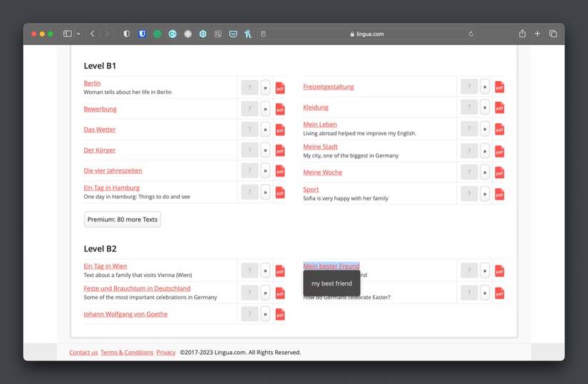Click the question mark box for Der Körper

tap(249, 150)
